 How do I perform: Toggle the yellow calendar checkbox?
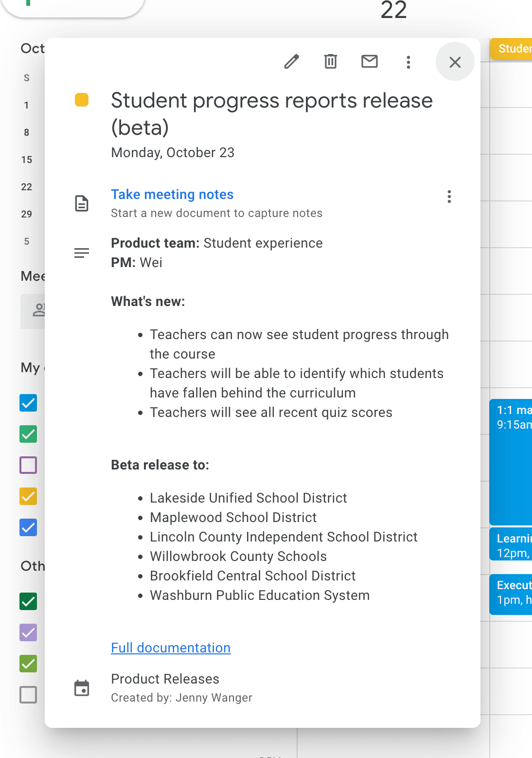pos(28,496)
